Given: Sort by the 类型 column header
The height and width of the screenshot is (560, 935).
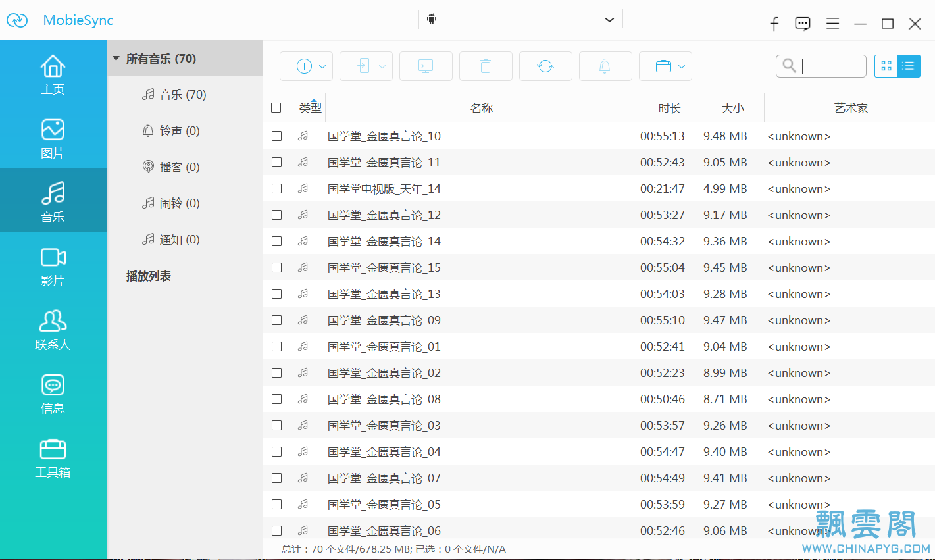Looking at the screenshot, I should 311,108.
